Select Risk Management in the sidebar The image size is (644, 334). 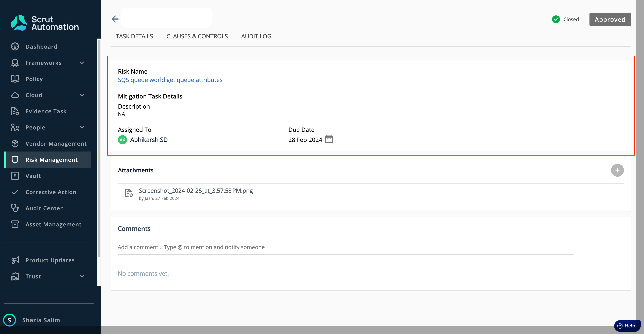coord(47,160)
